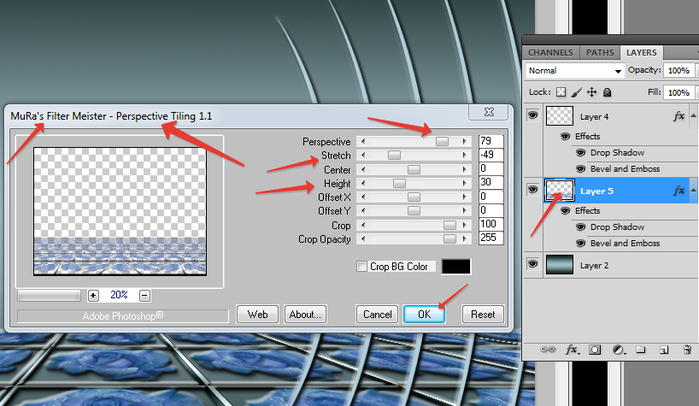Click Cancel in Perspective Tiling dialog
The width and height of the screenshot is (699, 406).
pyautogui.click(x=377, y=314)
